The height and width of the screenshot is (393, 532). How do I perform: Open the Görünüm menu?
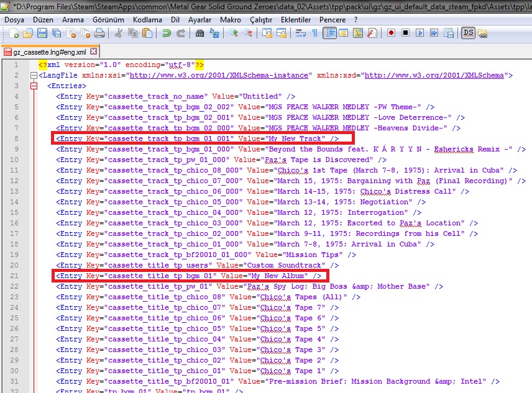click(x=109, y=20)
